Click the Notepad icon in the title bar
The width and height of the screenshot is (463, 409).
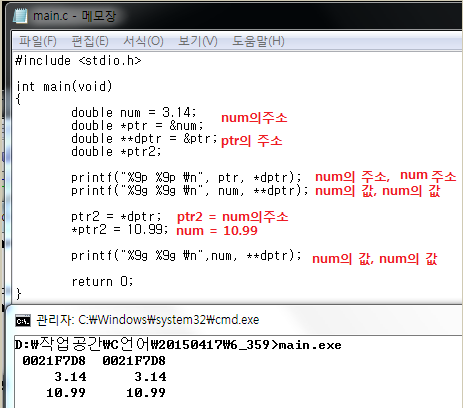coord(20,16)
